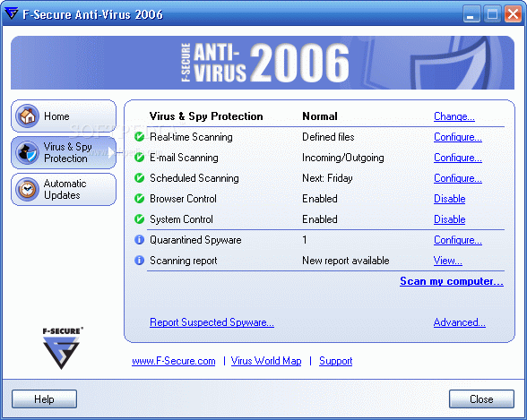Screen dimensions: 527x420
Task: Switch to the Automatic Updates tab
Action: (64, 189)
